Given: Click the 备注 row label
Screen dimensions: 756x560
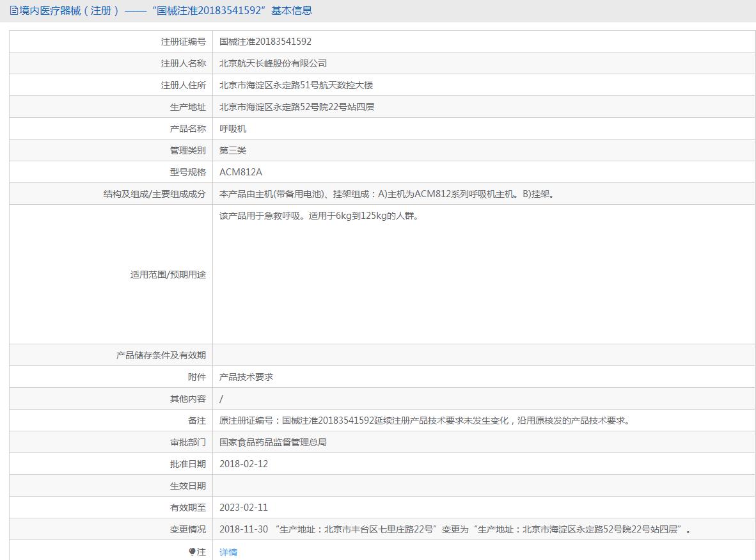Looking at the screenshot, I should click(197, 420).
